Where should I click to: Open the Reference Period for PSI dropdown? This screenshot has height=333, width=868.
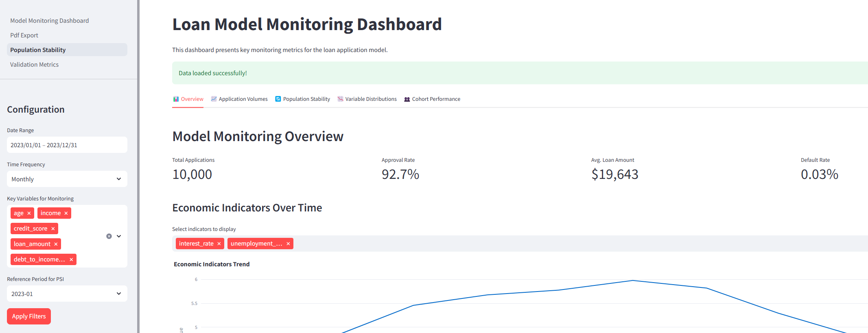click(67, 294)
